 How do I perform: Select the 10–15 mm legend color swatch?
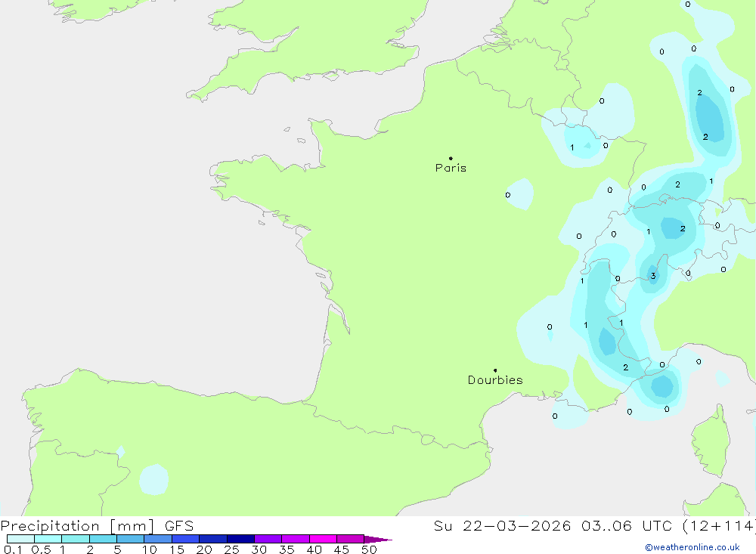tap(158, 539)
